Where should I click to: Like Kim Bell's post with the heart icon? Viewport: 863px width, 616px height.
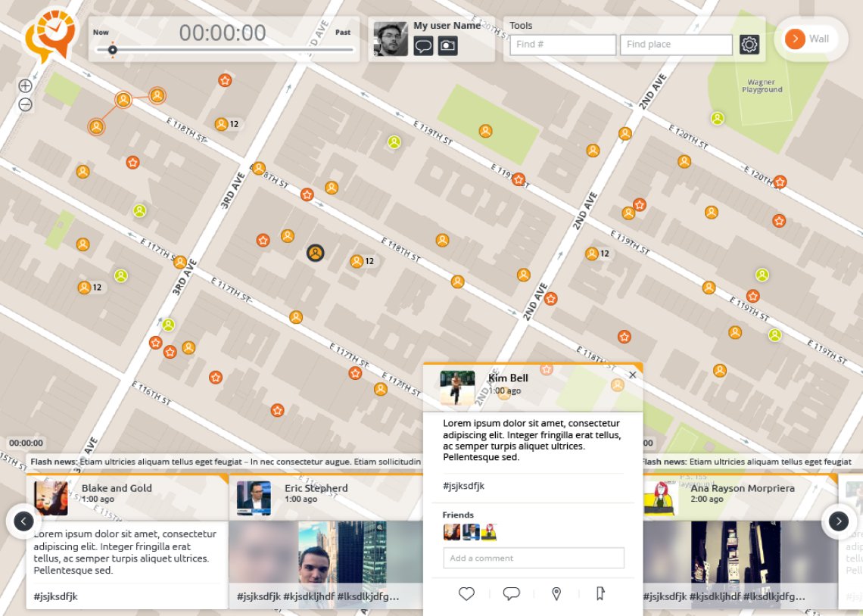467,593
